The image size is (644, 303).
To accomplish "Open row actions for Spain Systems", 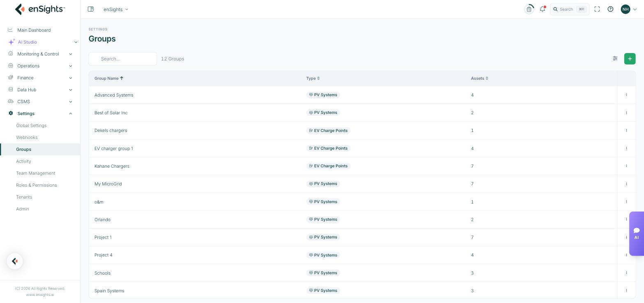I will [x=626, y=291].
